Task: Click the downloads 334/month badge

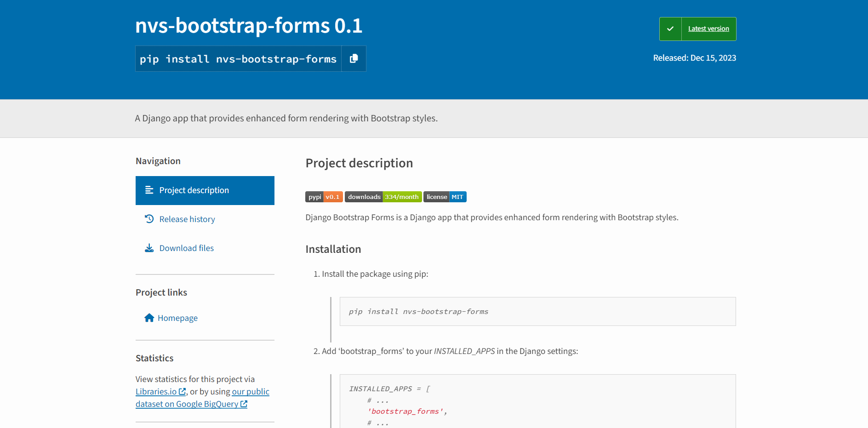Action: [383, 197]
